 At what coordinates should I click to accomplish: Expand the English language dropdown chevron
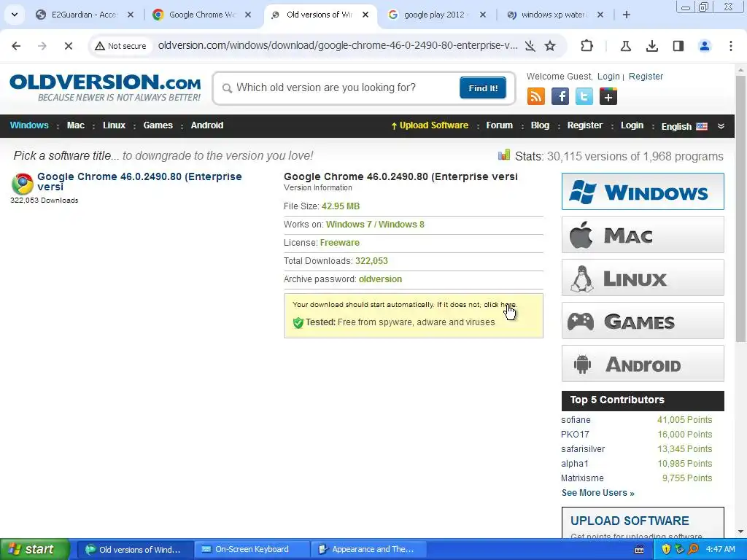click(x=721, y=126)
